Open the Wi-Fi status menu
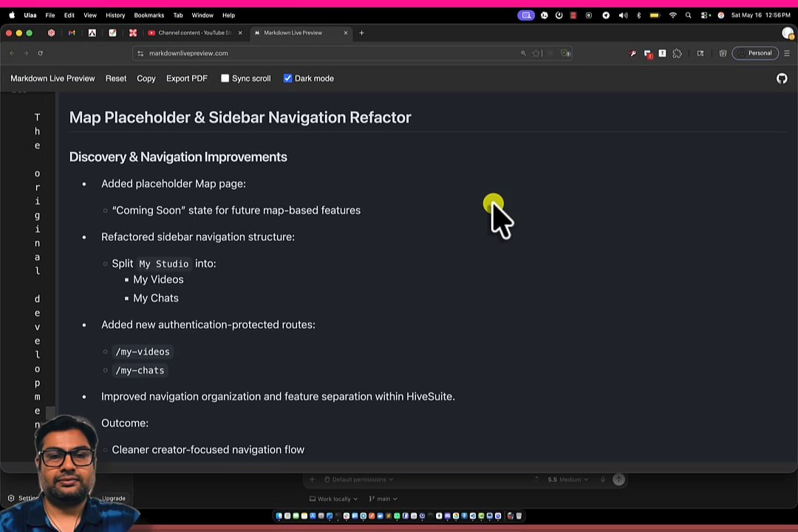The height and width of the screenshot is (532, 798). [673, 16]
